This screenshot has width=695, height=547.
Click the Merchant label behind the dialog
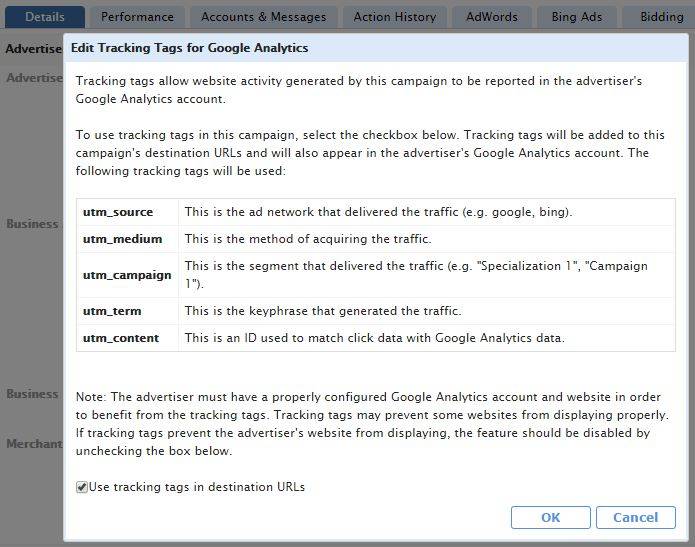(34, 444)
